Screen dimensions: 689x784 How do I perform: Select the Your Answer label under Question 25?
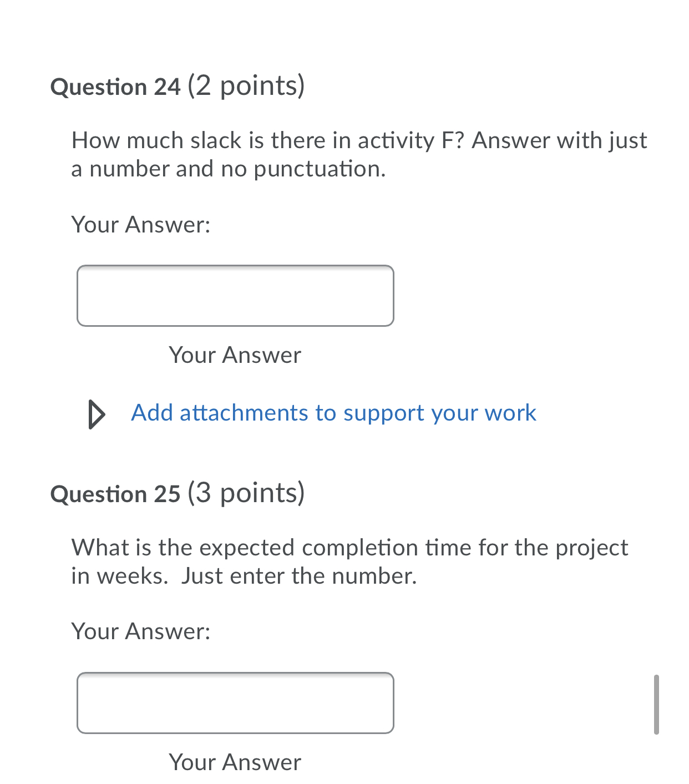141,631
